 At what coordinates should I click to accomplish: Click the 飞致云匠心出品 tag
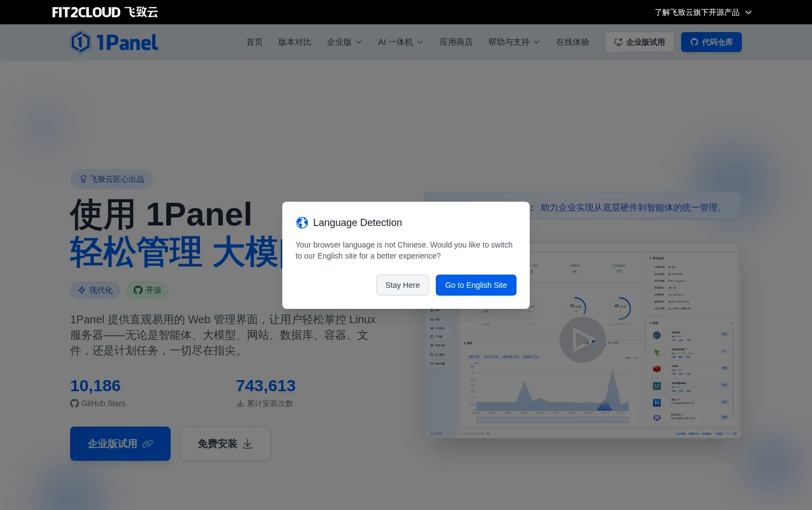(112, 179)
